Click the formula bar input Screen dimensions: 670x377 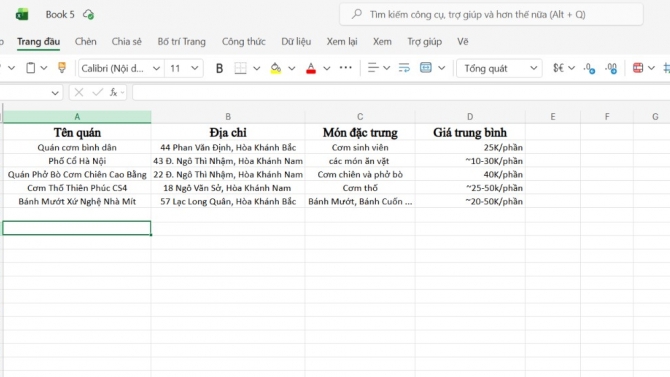coord(401,92)
